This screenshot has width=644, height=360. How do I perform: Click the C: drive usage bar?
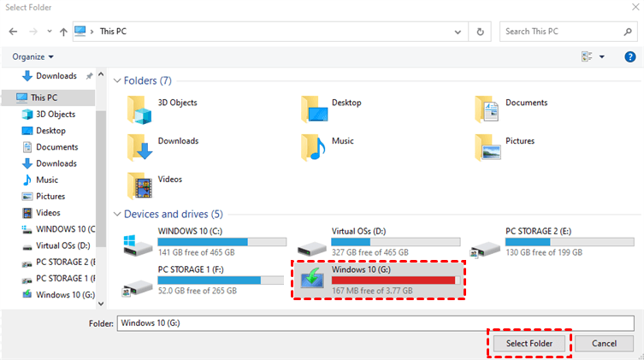point(222,242)
